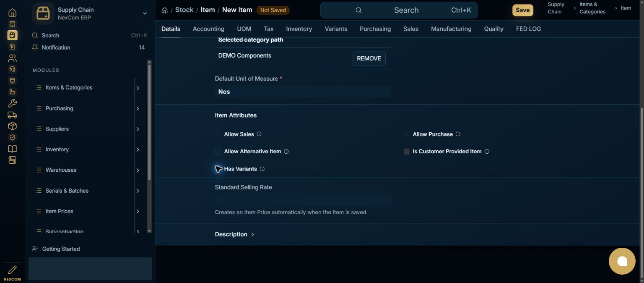Click the NEXCOM pencil edit icon at the bottom of the rail
The height and width of the screenshot is (283, 644).
click(12, 270)
